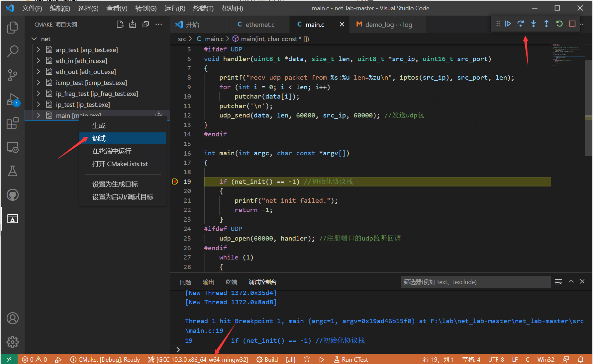Open the Manage gear menu

[12, 342]
